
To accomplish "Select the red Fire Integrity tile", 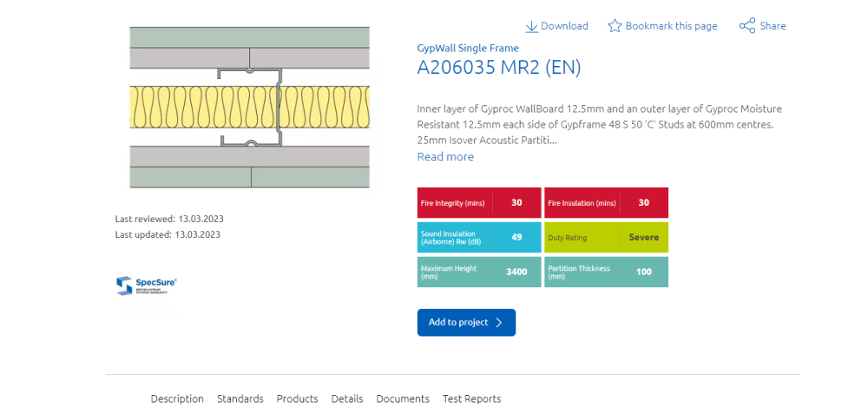I will [479, 202].
